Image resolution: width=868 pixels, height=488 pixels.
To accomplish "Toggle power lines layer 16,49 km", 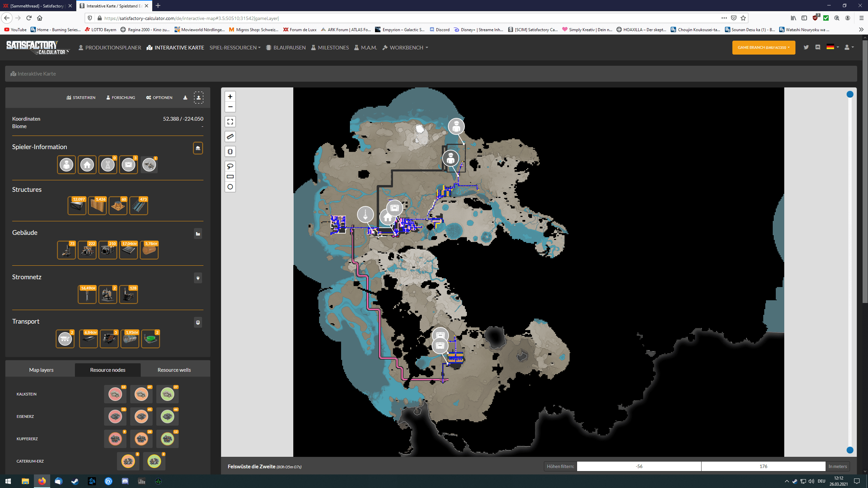I will click(x=87, y=294).
